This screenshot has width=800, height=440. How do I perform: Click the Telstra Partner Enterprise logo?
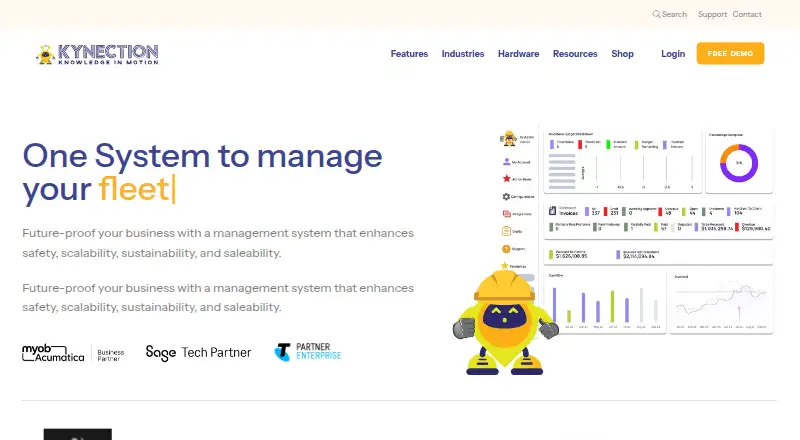coord(308,352)
